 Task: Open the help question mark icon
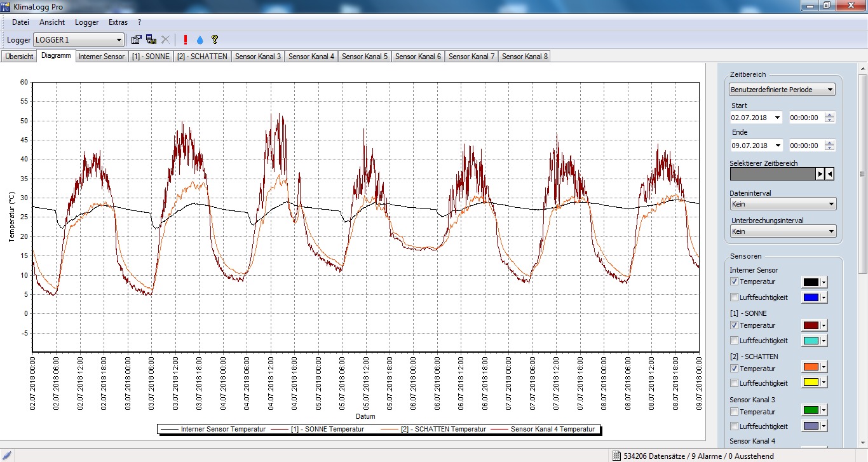coord(214,39)
